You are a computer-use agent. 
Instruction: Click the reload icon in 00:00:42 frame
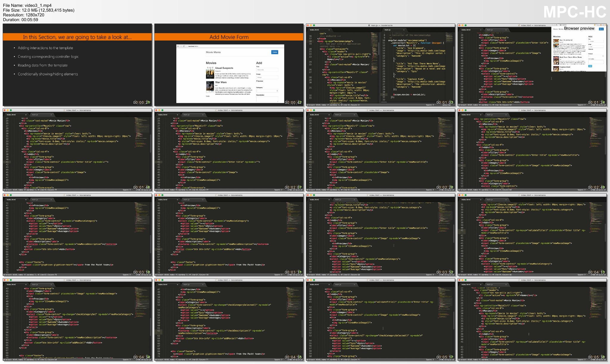[184, 46]
